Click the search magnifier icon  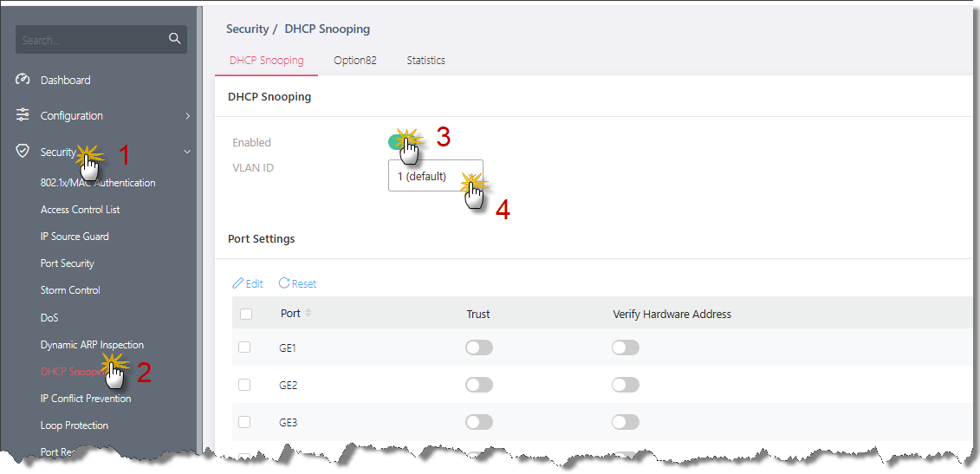click(174, 39)
